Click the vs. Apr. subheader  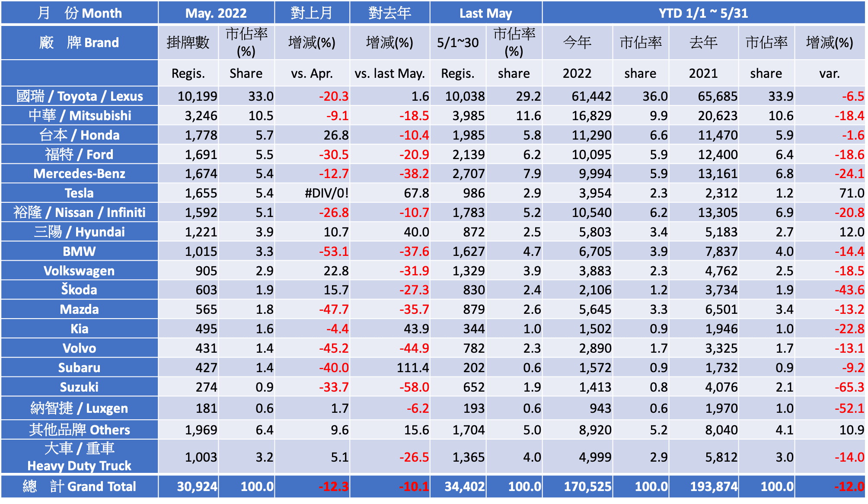(312, 73)
